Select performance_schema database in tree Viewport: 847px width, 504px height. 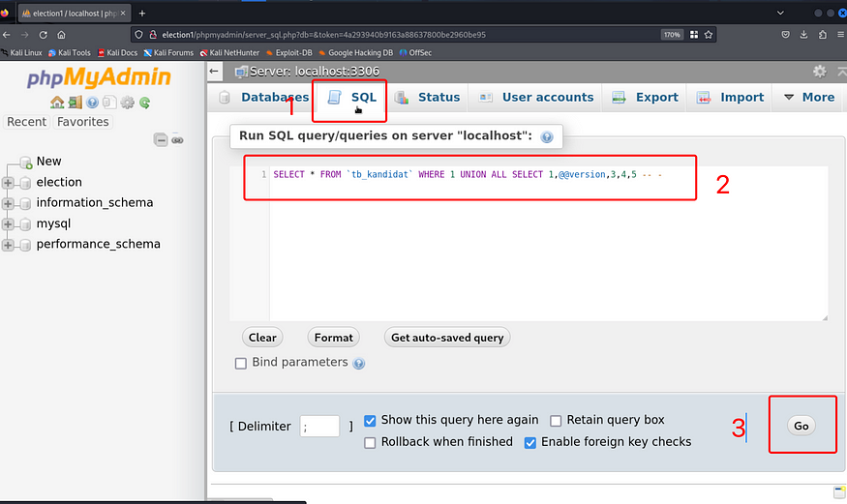[x=99, y=244]
